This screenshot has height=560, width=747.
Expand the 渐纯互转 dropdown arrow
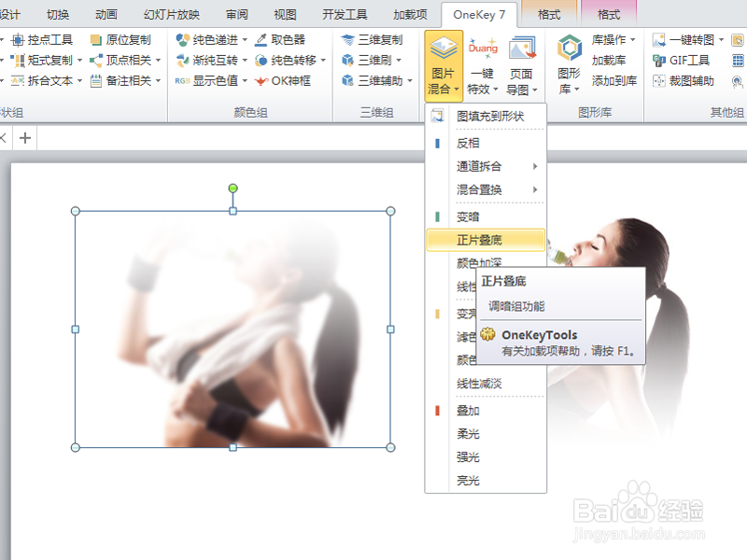[245, 61]
